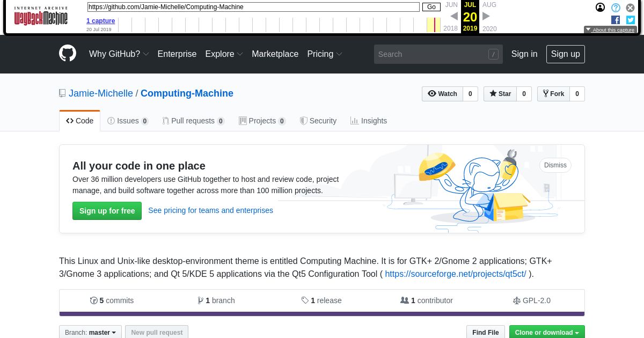Click the tag icon beside 1 release
644x338 pixels.
(305, 300)
